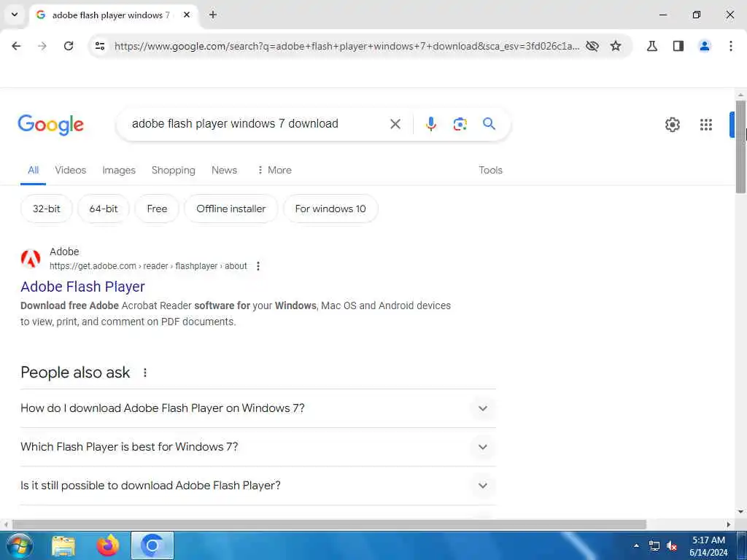Image resolution: width=747 pixels, height=560 pixels.
Task: Select the All results tab
Action: tap(33, 170)
